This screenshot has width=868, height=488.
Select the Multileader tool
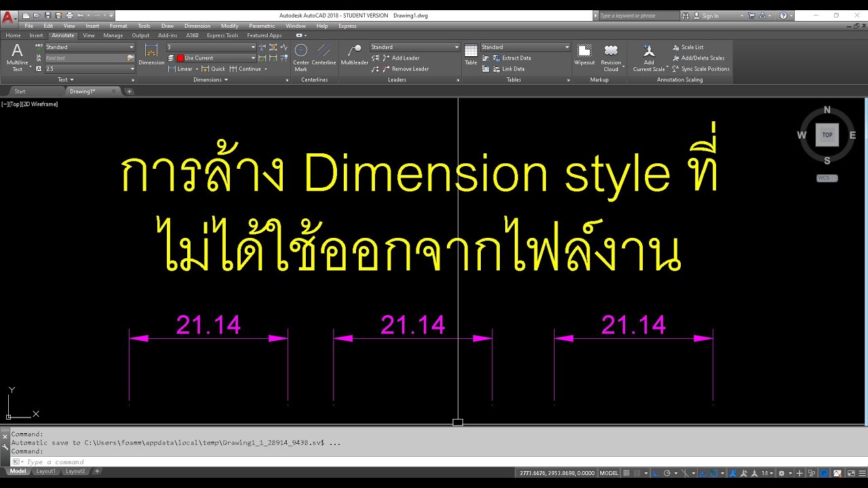[354, 55]
